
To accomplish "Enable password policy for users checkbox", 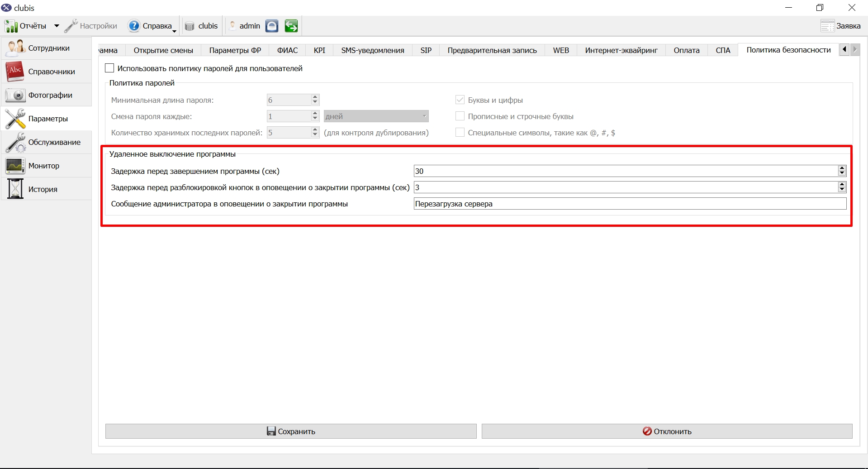I will [109, 68].
